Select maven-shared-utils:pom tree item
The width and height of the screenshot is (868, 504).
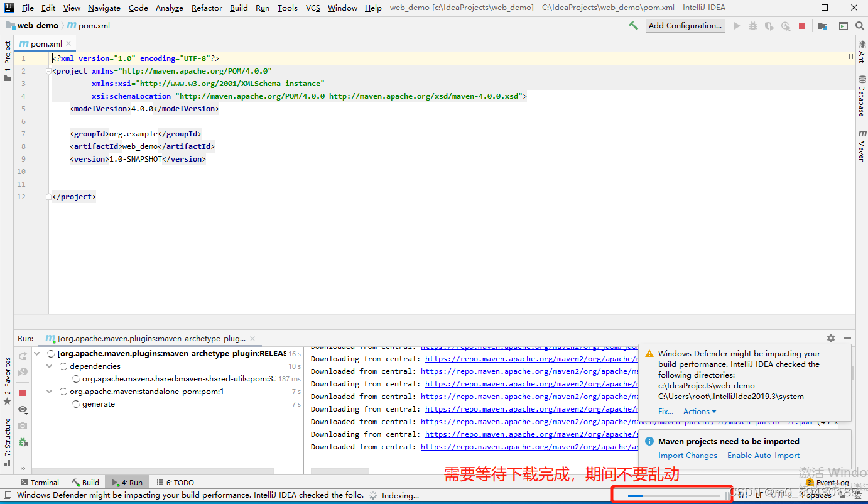(178, 379)
